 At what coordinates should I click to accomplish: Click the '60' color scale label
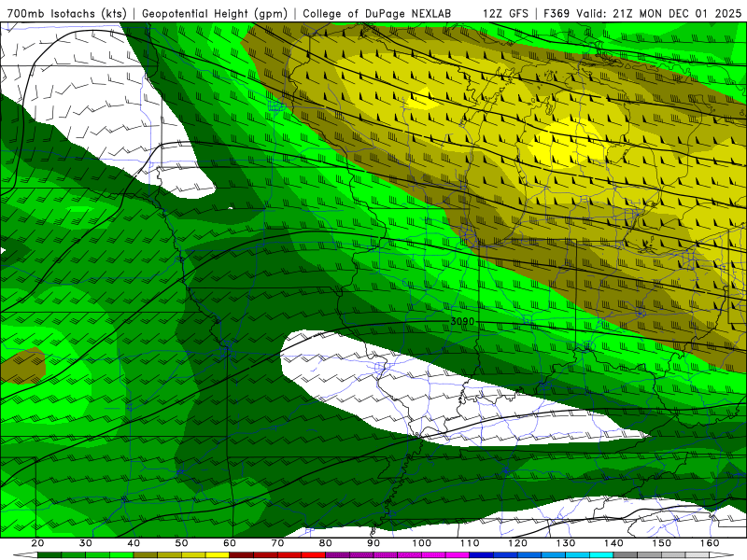[x=230, y=543]
